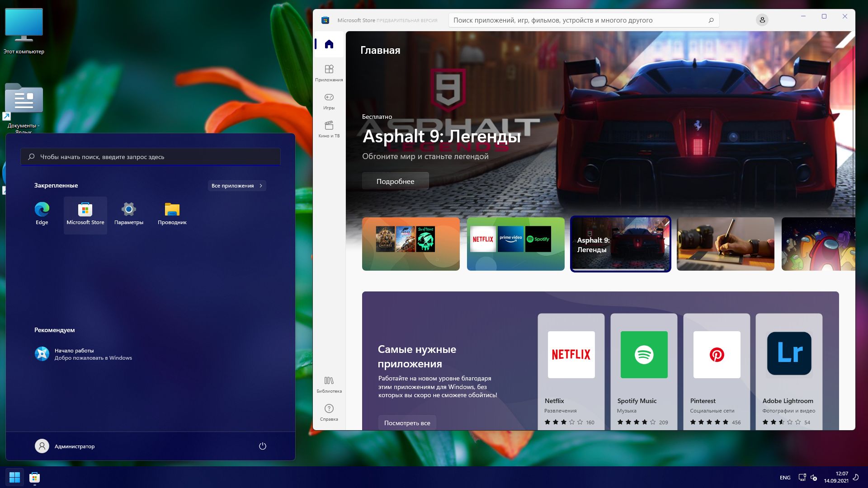Click the search magnifier in Store search box
The image size is (868, 488).
click(711, 20)
